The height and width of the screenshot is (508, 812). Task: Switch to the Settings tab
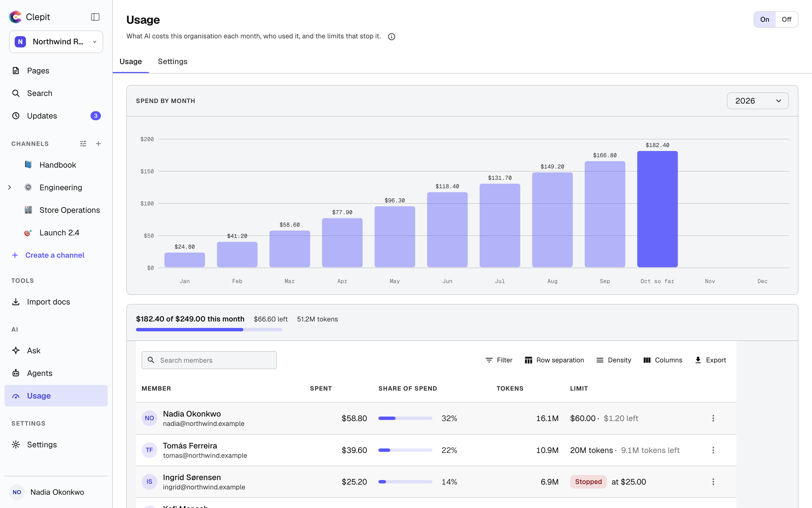click(x=173, y=62)
